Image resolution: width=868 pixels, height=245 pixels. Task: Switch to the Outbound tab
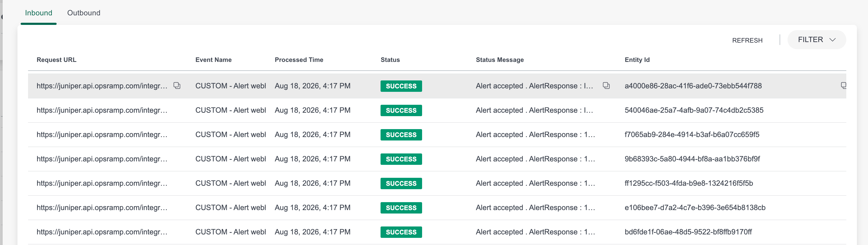(84, 13)
